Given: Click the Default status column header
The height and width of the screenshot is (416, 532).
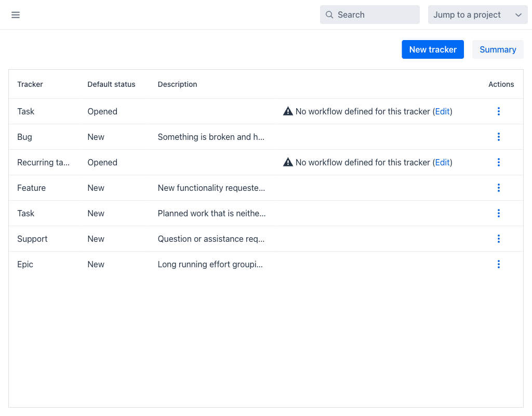Looking at the screenshot, I should coord(111,84).
